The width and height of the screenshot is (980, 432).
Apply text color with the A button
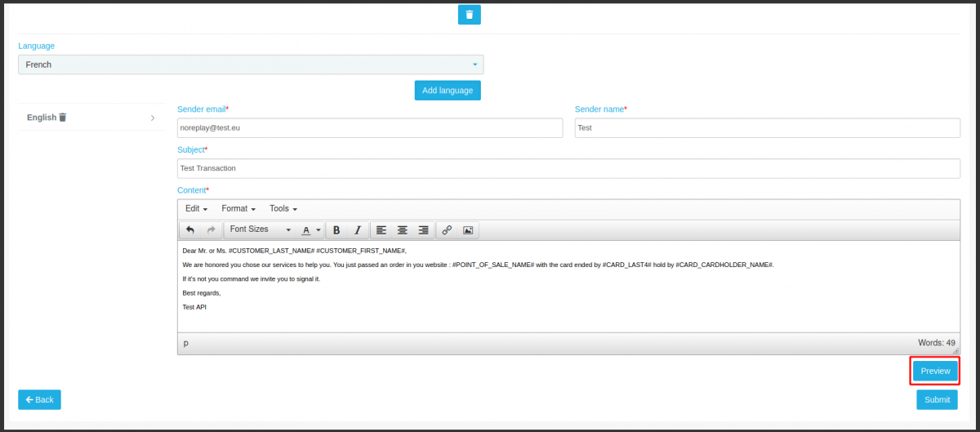coord(305,230)
